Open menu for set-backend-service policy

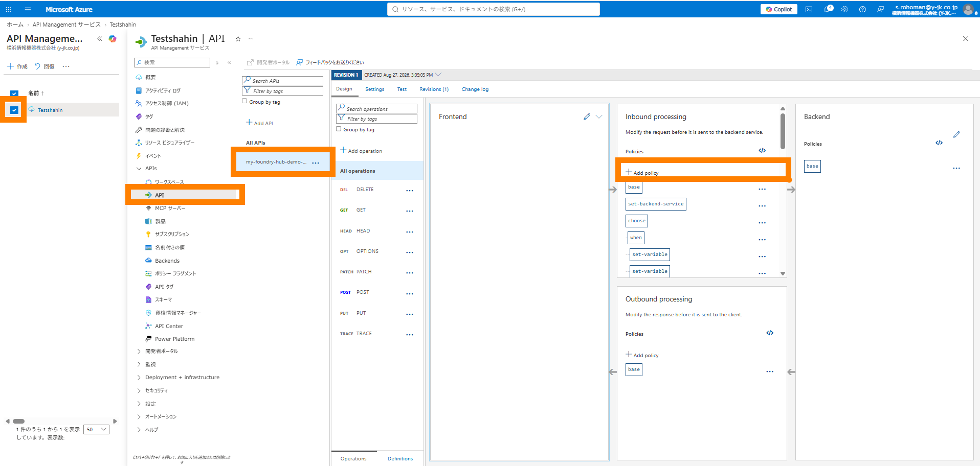(762, 206)
